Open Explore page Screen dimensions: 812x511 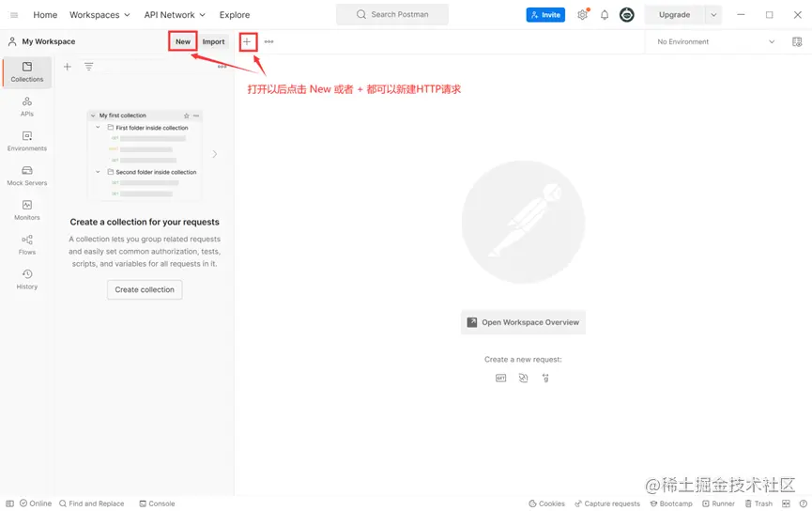(234, 15)
